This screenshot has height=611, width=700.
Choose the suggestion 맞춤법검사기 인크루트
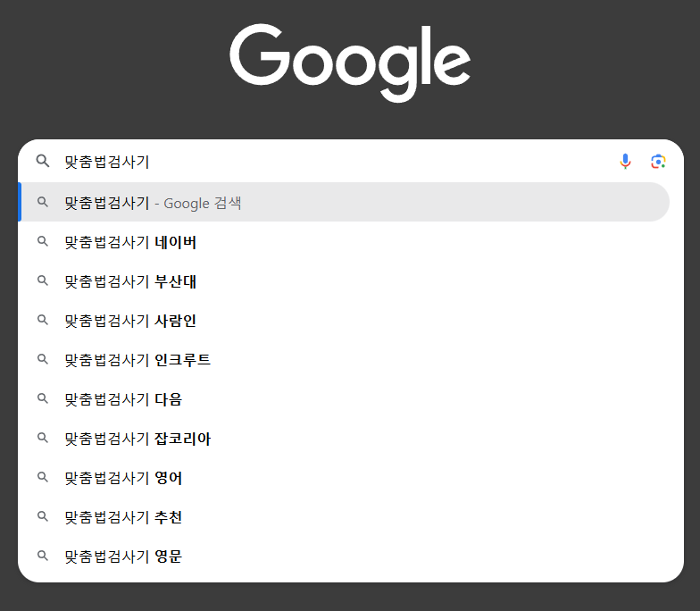(x=344, y=359)
